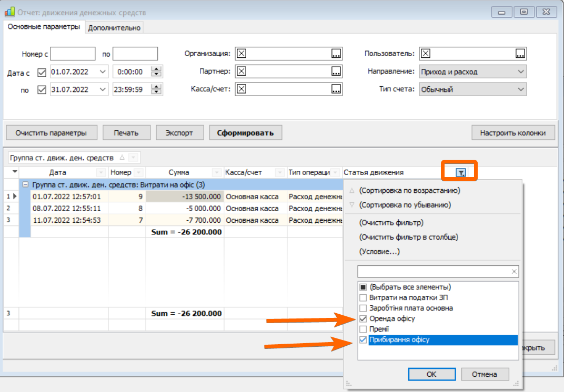
Task: Clear the Пользователь field with X icon
Action: [426, 54]
